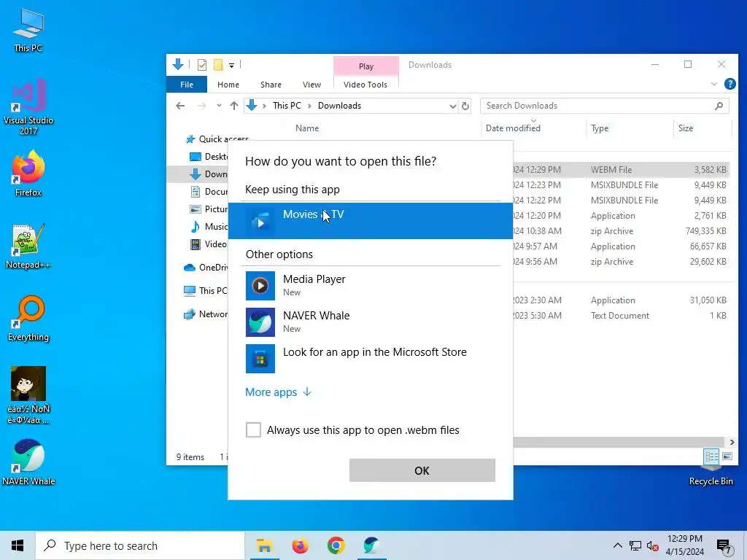Switch to large icons view layout
This screenshot has height=560, width=747.
727,456
